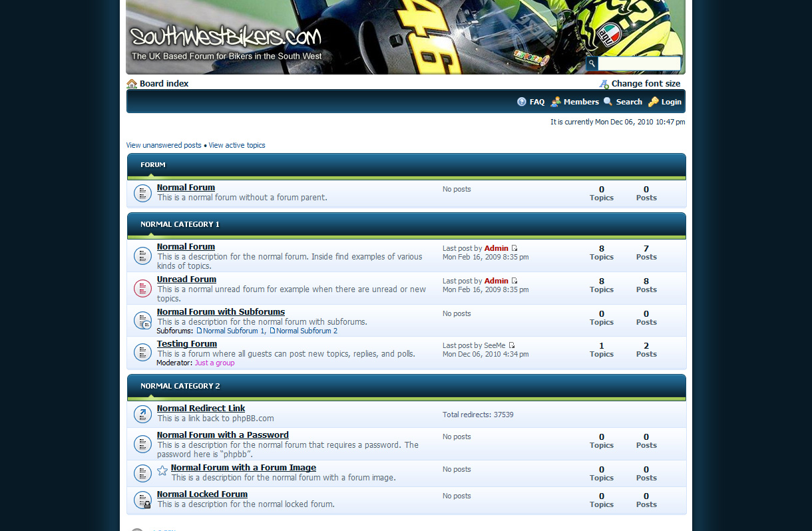Click the Normal Redirect Link arrow icon
812x531 pixels.
pos(142,414)
